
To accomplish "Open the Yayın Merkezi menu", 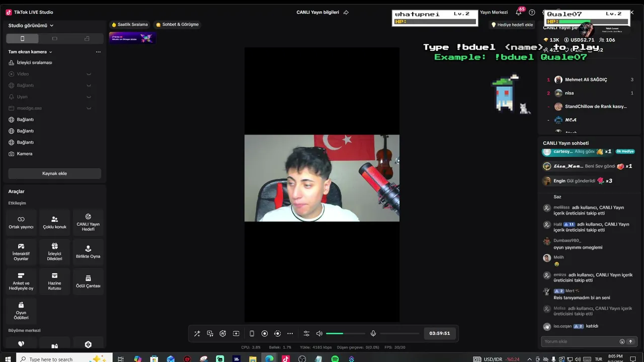I will (494, 12).
